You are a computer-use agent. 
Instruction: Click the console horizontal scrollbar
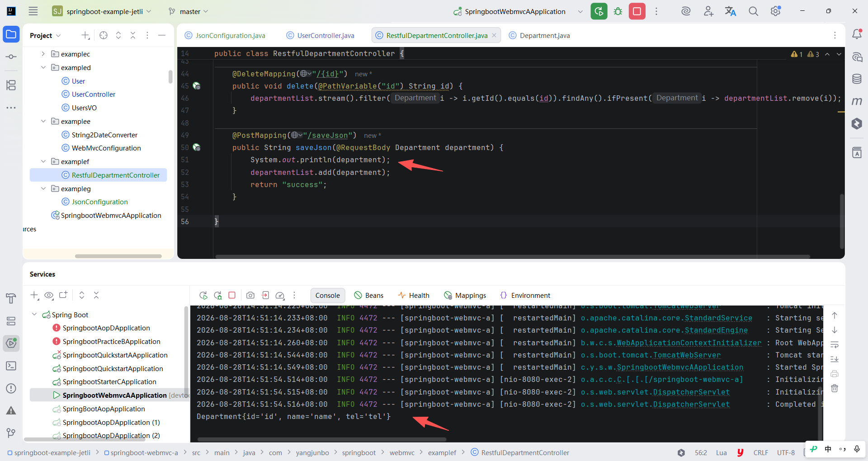click(x=322, y=439)
